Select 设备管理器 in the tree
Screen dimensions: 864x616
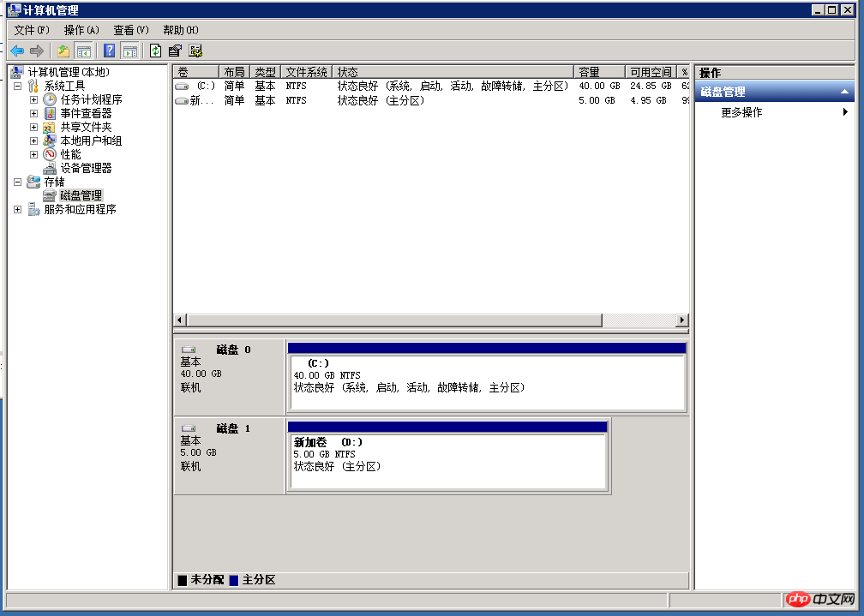coord(86,168)
